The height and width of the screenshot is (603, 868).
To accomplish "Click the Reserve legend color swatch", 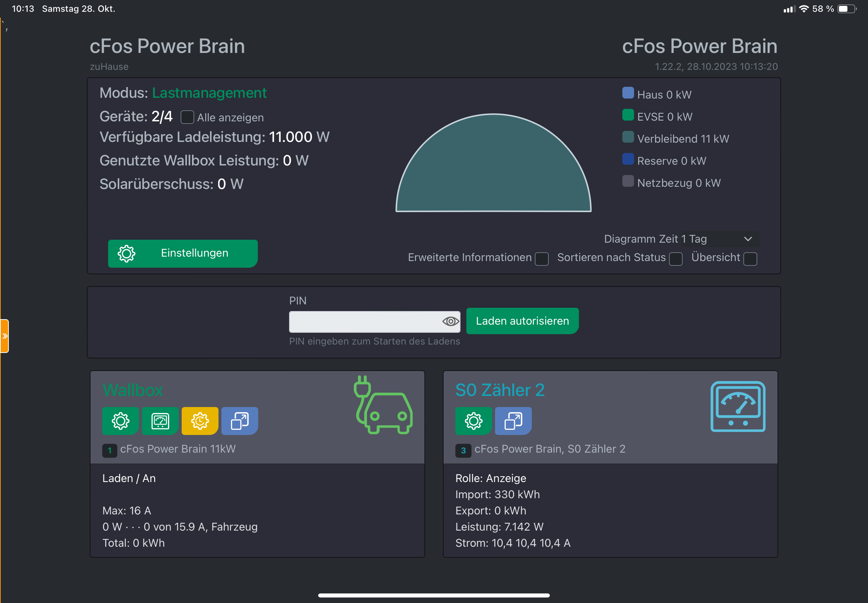I will (x=628, y=159).
